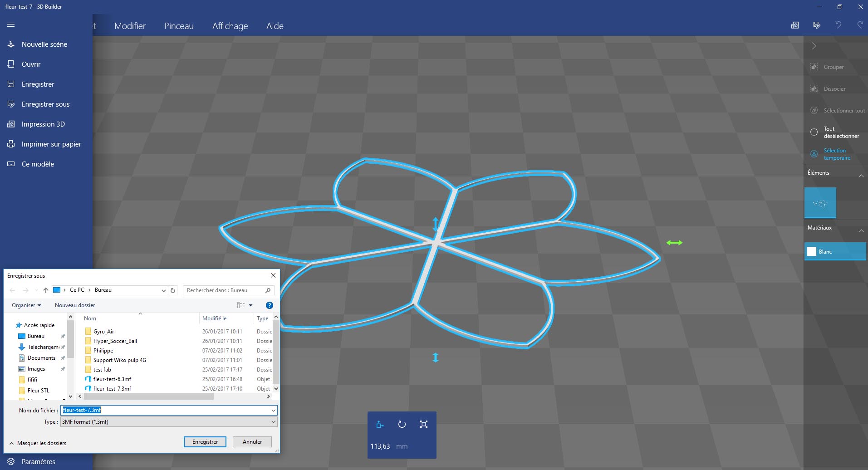Select Documents in the navigation tree

click(x=41, y=358)
